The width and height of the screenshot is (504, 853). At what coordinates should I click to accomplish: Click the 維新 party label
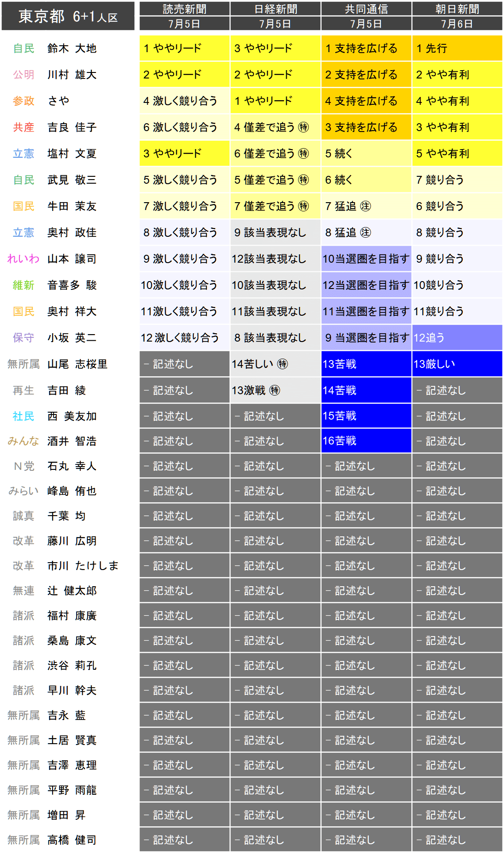[24, 285]
